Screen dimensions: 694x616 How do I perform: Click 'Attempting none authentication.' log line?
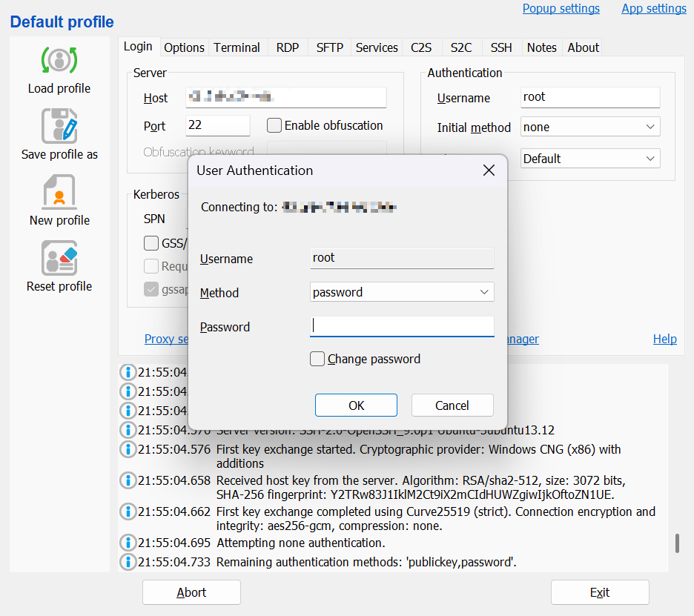click(x=301, y=543)
